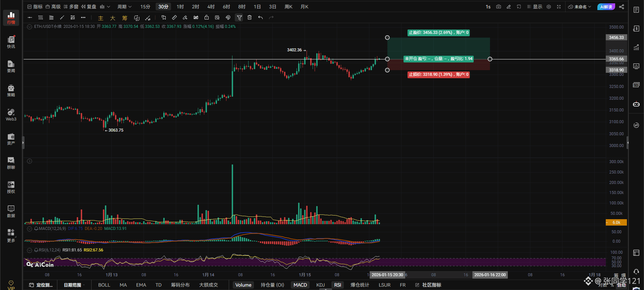Open the 日期范围 date range dropdown
The height and width of the screenshot is (290, 644).
[74, 285]
